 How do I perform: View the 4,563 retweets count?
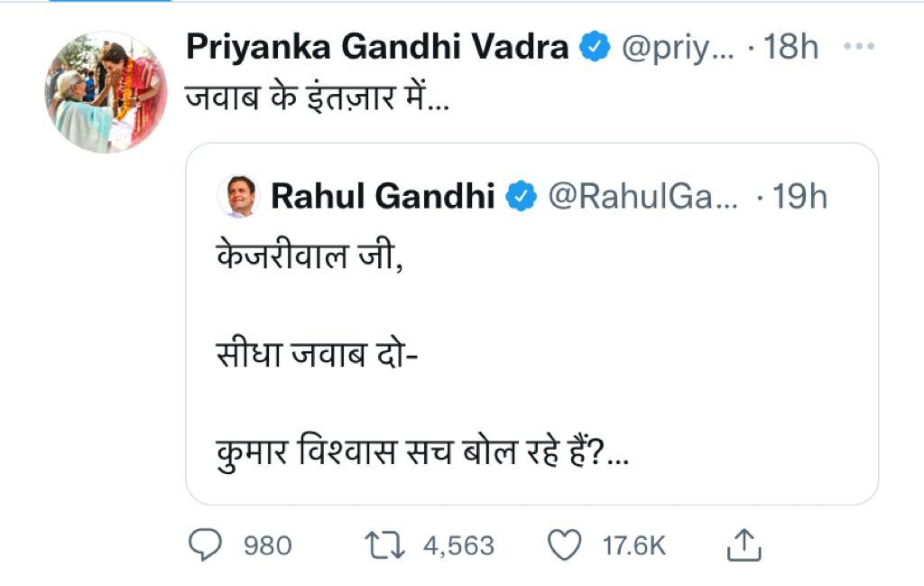(458, 545)
